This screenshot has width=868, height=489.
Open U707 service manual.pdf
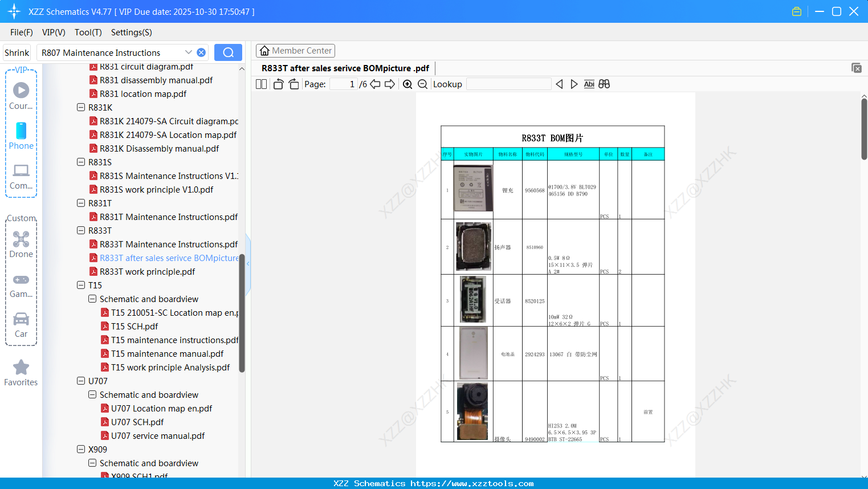click(158, 436)
